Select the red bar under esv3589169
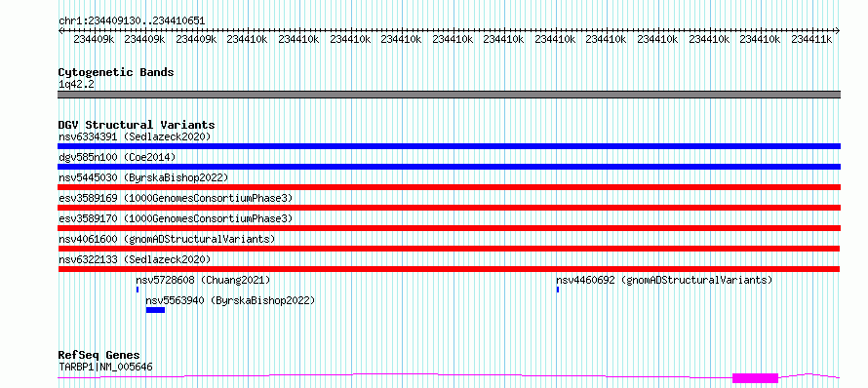This screenshot has height=388, width=868. click(449, 208)
